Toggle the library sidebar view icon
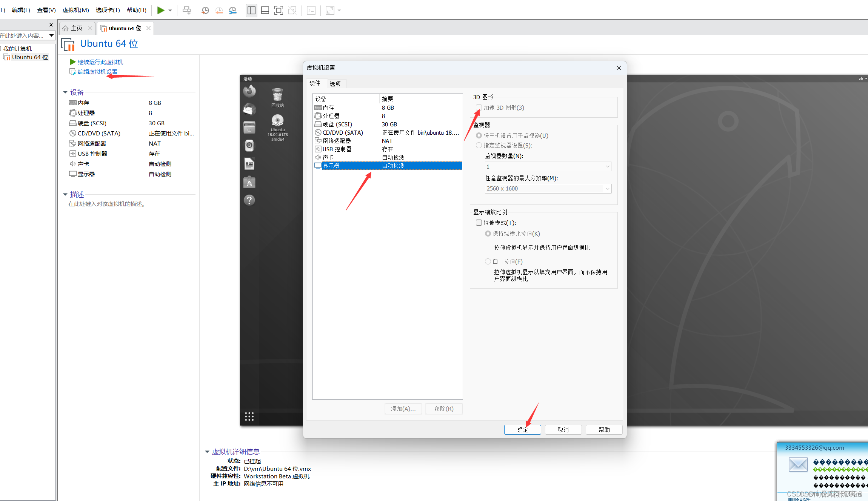Screen dimensions: 868x501 251,10
